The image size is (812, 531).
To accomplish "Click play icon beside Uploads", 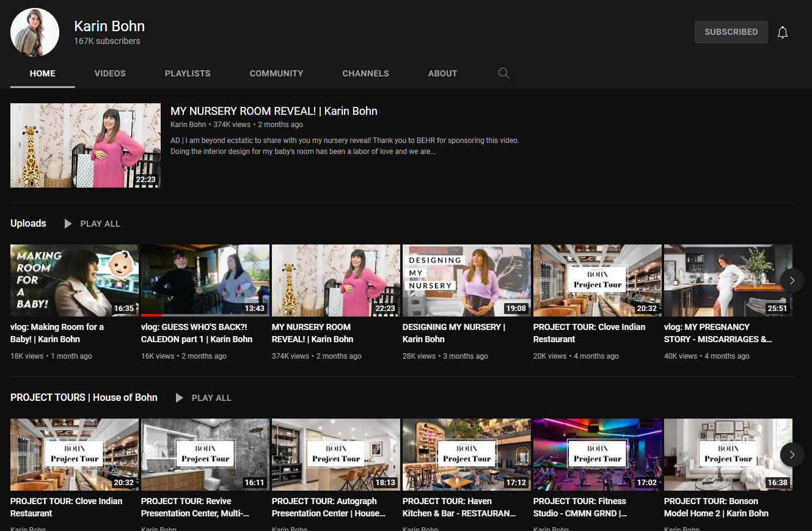I will pyautogui.click(x=68, y=224).
